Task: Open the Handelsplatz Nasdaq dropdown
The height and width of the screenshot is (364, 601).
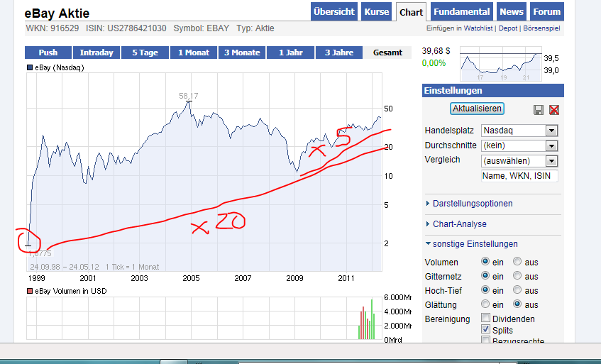Action: [519, 131]
